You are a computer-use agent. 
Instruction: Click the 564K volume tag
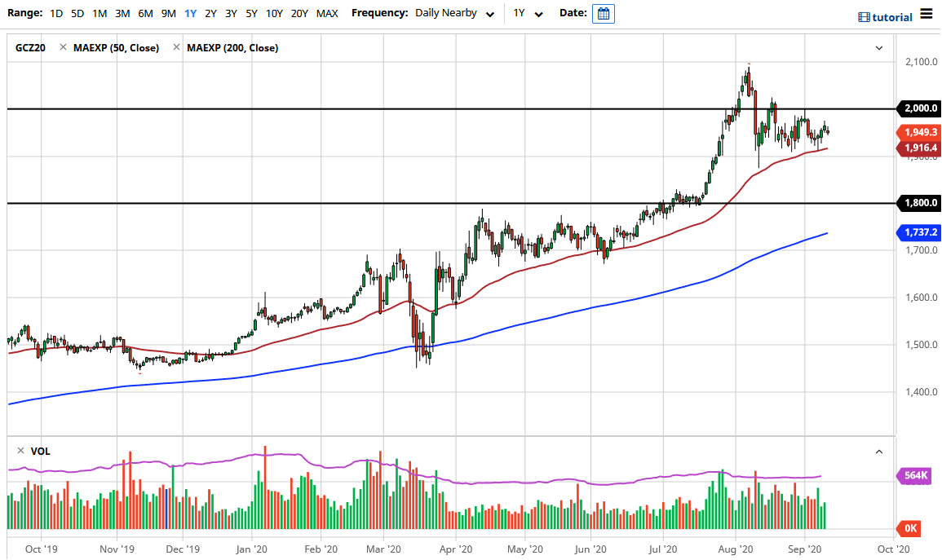[914, 476]
